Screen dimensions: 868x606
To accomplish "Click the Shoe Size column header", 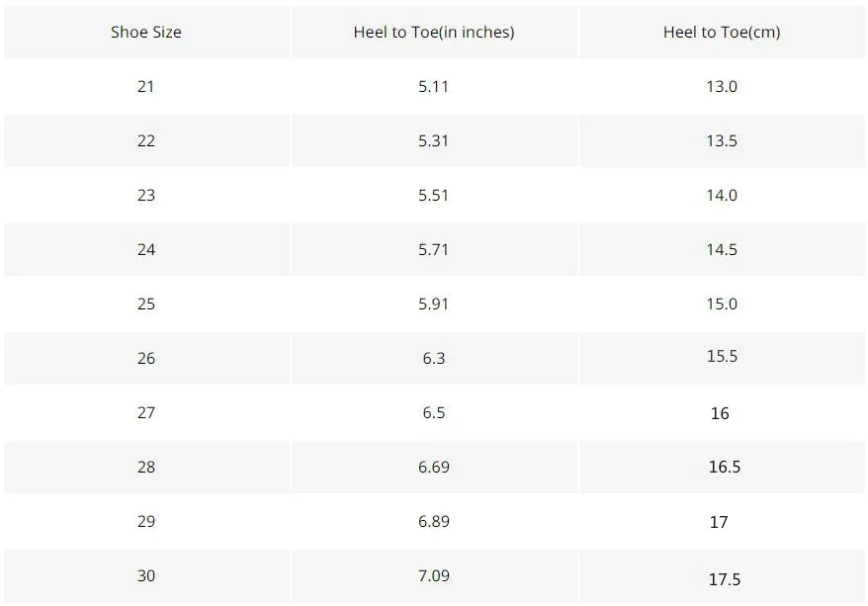I will 146,32.
